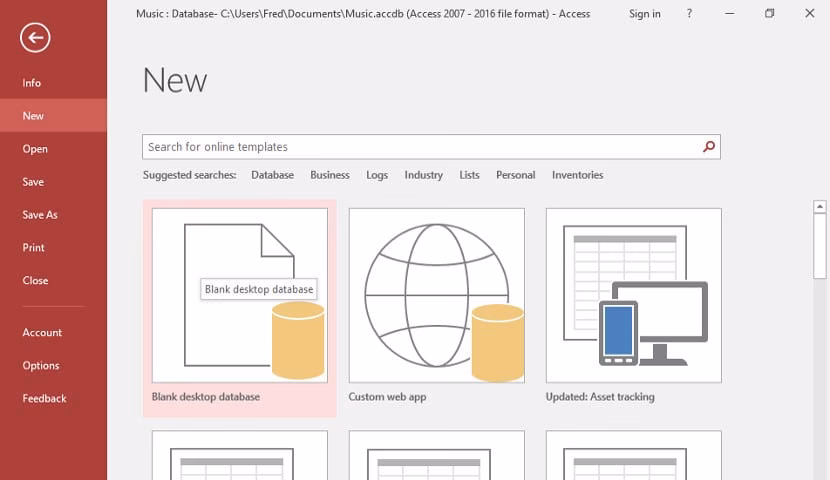Click the search magnifier icon
830x480 pixels.
coord(709,147)
